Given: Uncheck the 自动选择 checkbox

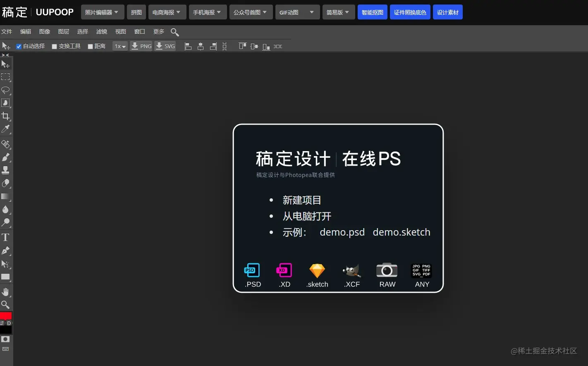Looking at the screenshot, I should click(19, 46).
